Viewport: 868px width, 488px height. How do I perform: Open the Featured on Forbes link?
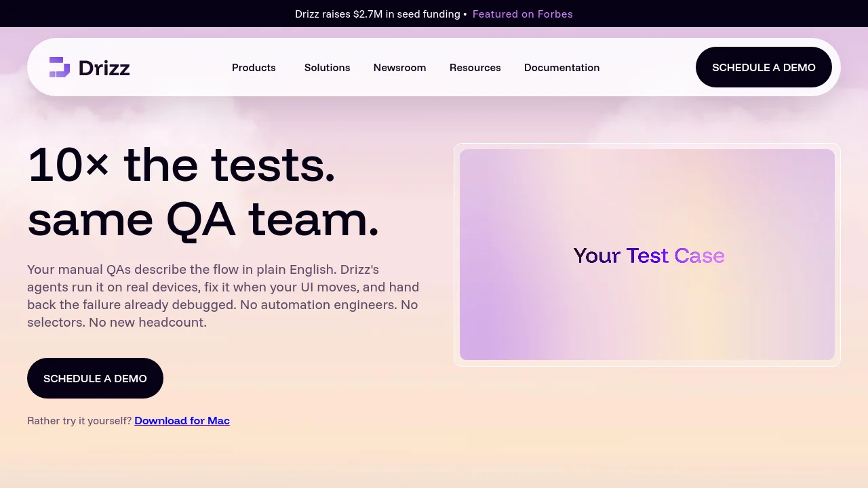pos(522,14)
